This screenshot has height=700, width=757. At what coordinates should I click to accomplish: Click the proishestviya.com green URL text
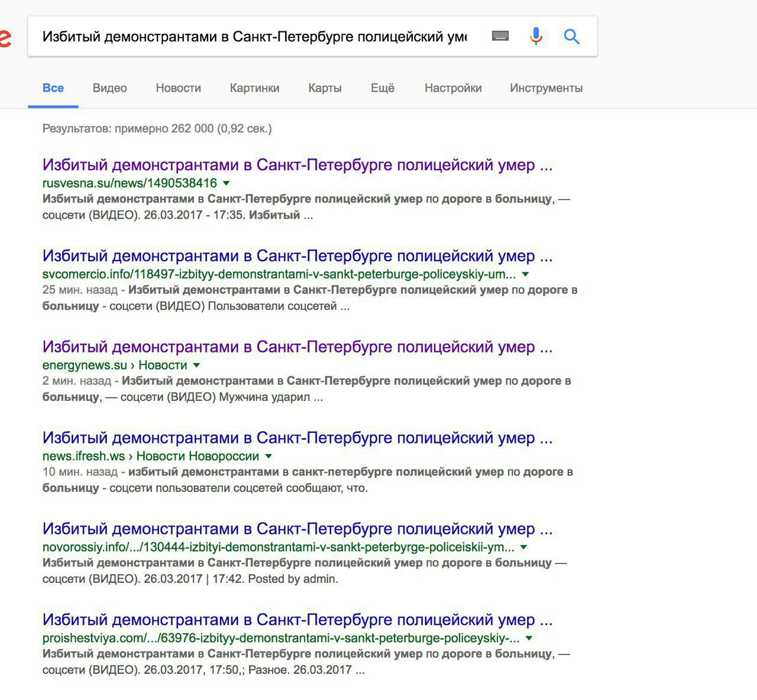(x=281, y=639)
